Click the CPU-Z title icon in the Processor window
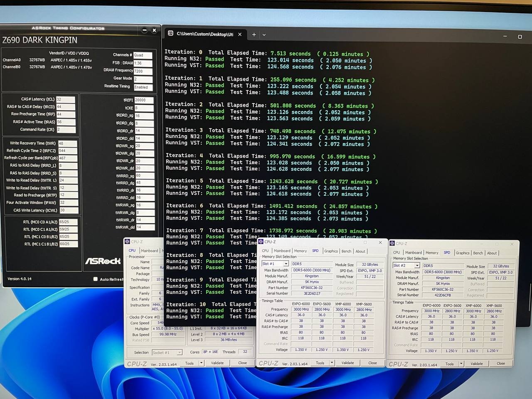The image size is (532, 399). pyautogui.click(x=127, y=241)
